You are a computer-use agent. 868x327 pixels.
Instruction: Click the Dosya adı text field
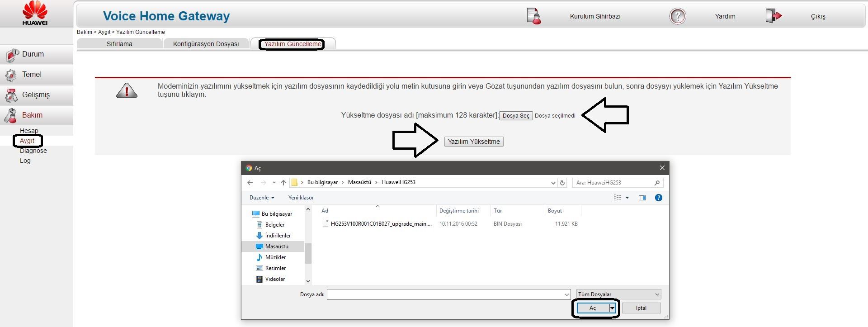445,294
